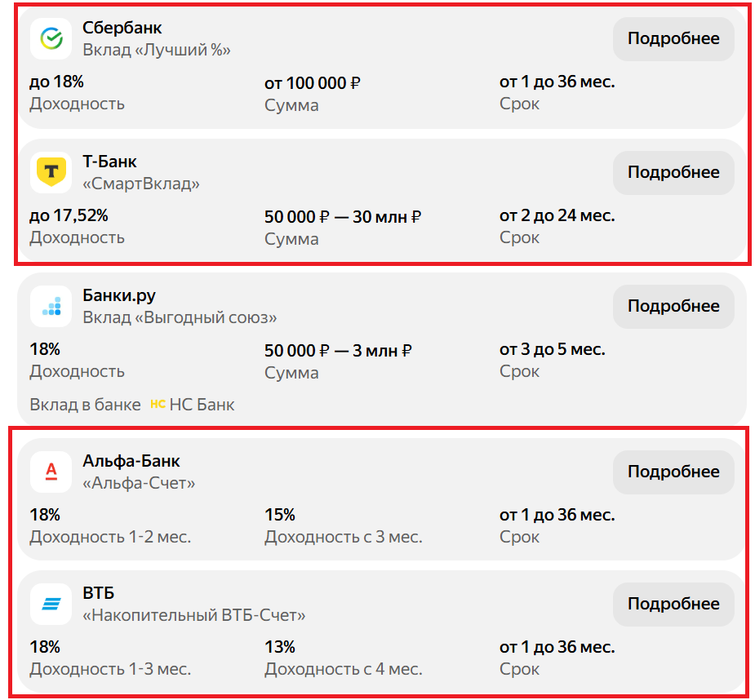Click the Сбербанк bank name heading
This screenshot has width=755, height=700.
point(122,29)
